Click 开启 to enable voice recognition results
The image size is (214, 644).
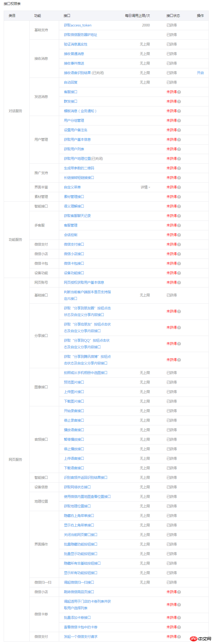pos(200,73)
